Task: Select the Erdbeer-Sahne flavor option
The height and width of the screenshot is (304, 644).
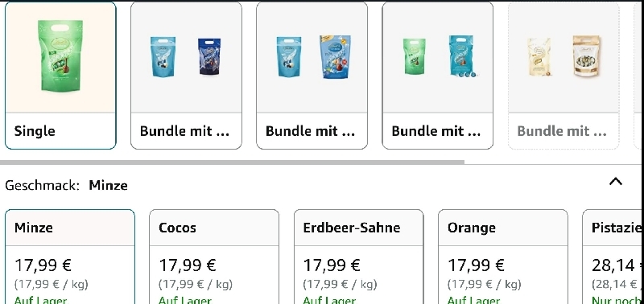Action: [x=358, y=257]
